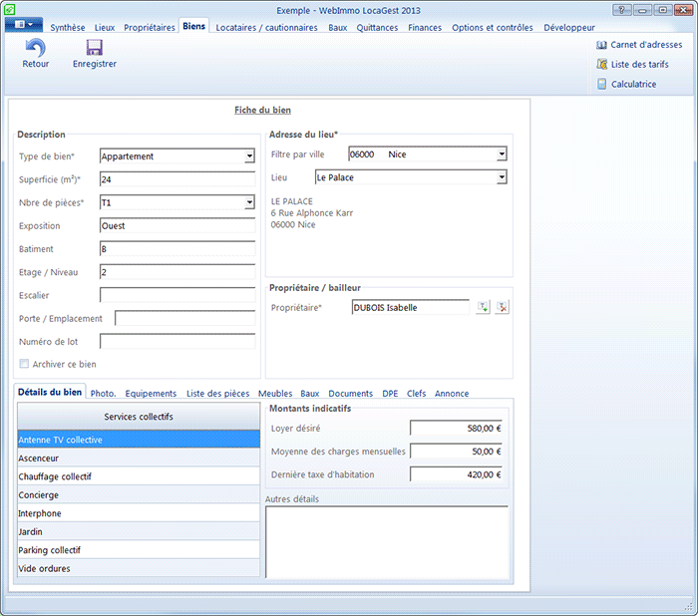Screen dimensions: 698x616
Task: Expand the Filtre par ville dropdown
Action: [x=502, y=154]
